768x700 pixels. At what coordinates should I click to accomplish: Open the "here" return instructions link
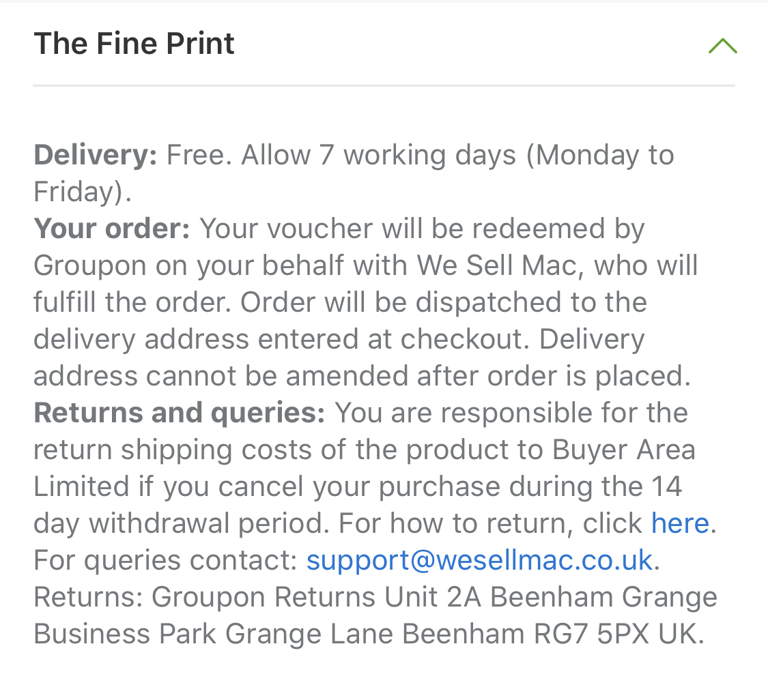680,523
